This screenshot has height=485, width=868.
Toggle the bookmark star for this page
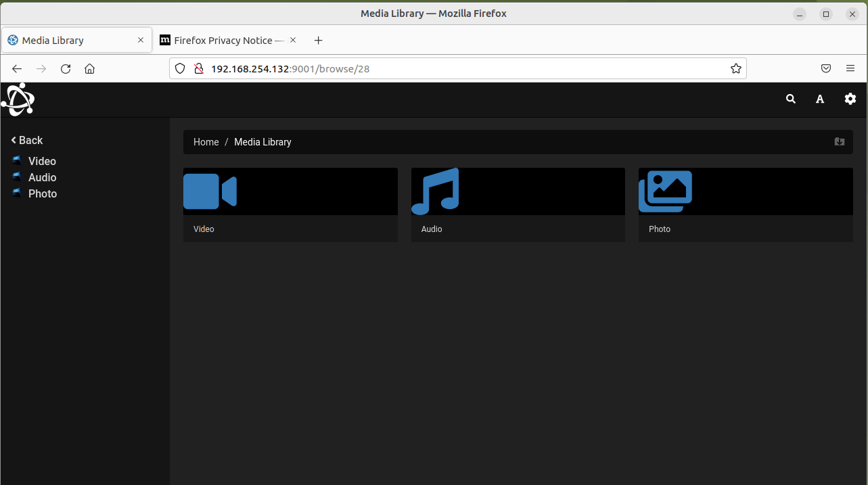coord(735,68)
